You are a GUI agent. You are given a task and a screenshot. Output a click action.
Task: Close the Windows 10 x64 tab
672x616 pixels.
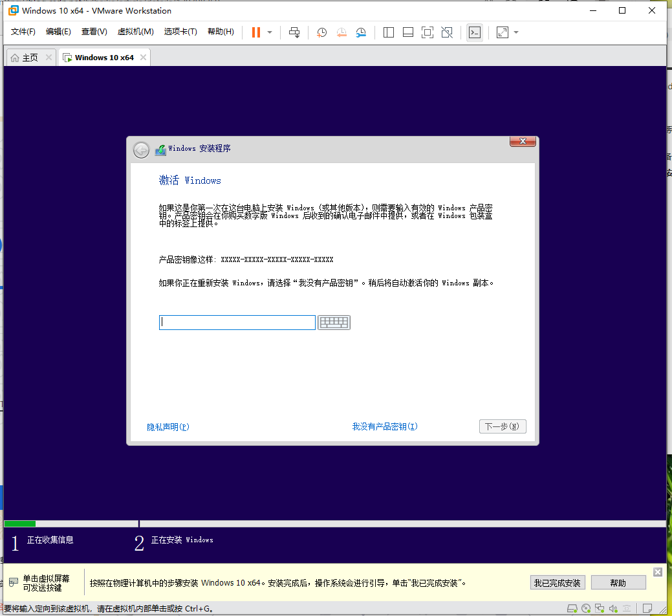143,57
